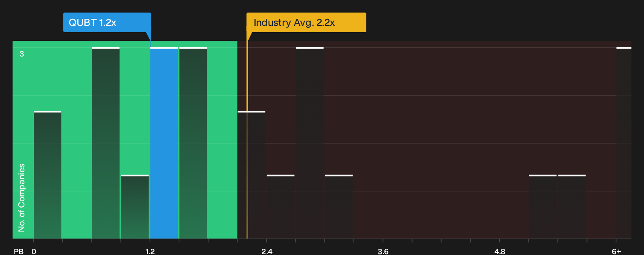Select the tall green bar left of the short green bar
Image resolution: width=644 pixels, height=255 pixels.
tap(106, 143)
